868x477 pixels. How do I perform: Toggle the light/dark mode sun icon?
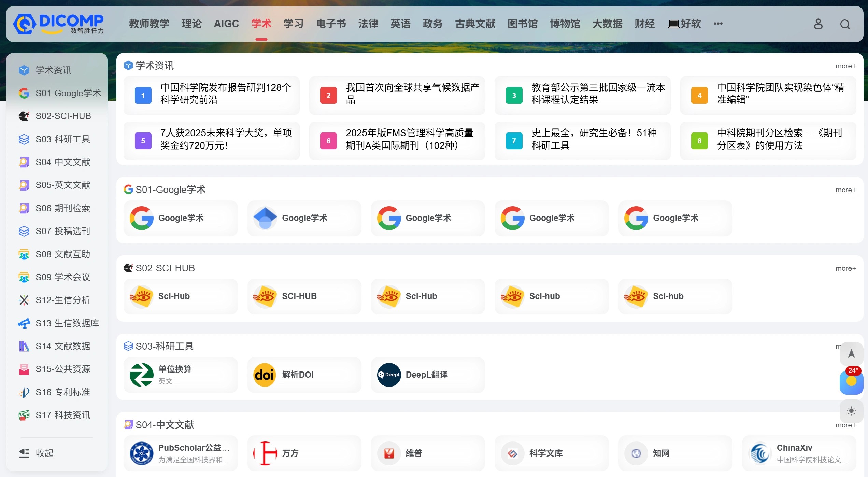[851, 411]
